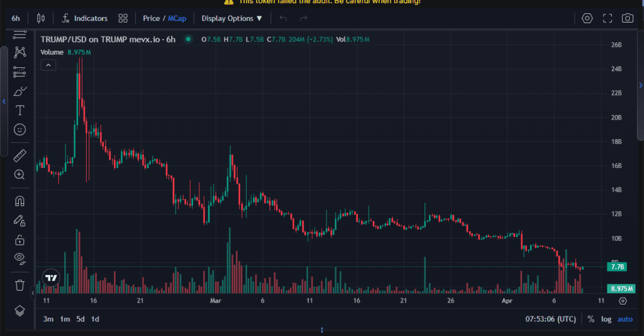The image size is (644, 336).
Task: Switch chart to MCap mode
Action: tap(177, 18)
